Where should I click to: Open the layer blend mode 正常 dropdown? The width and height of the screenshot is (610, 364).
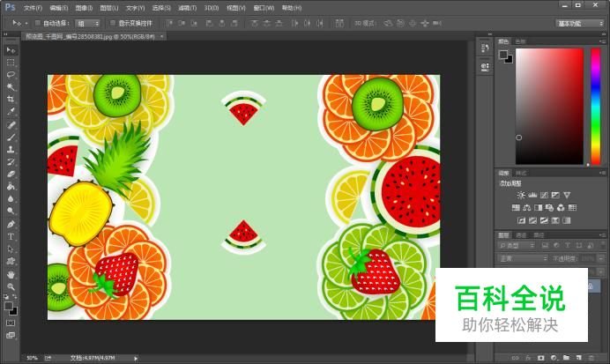(x=523, y=258)
